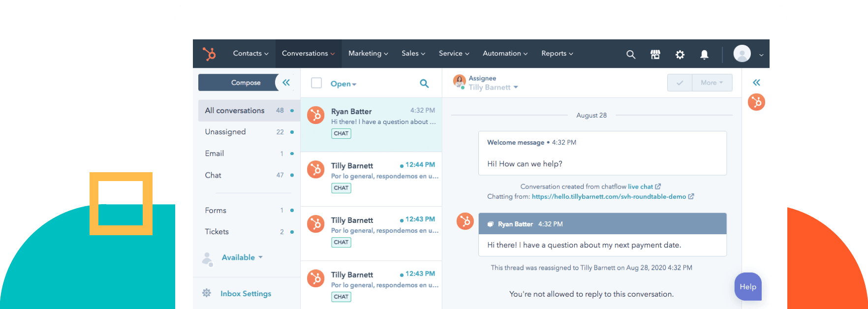Open the Conversations menu

(x=308, y=54)
